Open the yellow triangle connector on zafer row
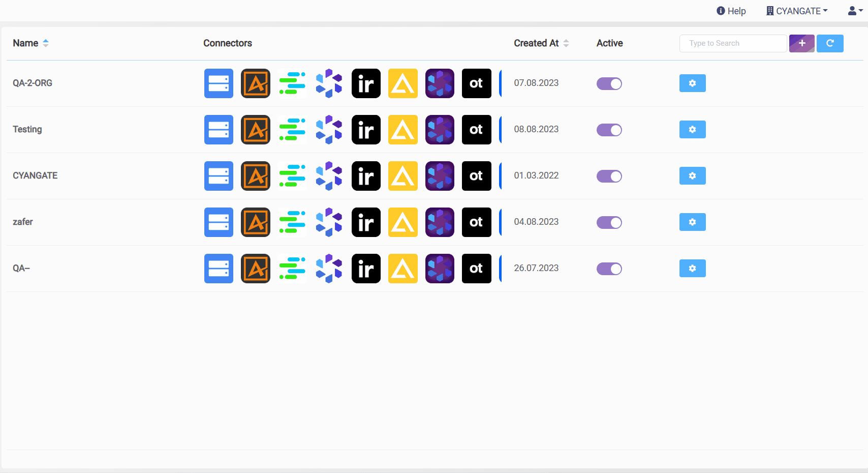This screenshot has width=868, height=473. 402,222
